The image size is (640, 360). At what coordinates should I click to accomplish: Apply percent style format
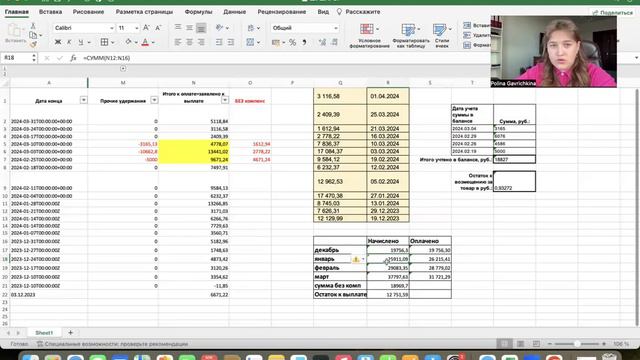click(x=292, y=42)
